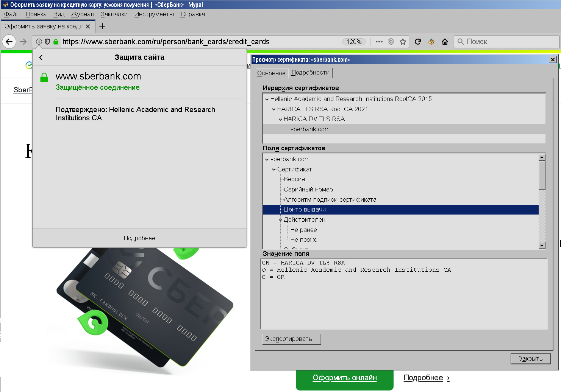Click the certificate fields scrollbar thumb
Screen dimensions: 561x392
click(542, 175)
